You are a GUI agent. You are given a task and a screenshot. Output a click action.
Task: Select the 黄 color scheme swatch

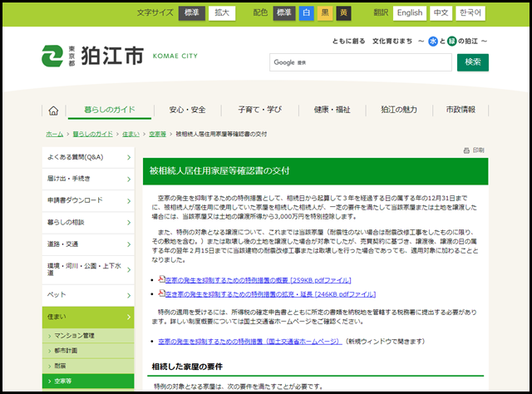click(343, 13)
